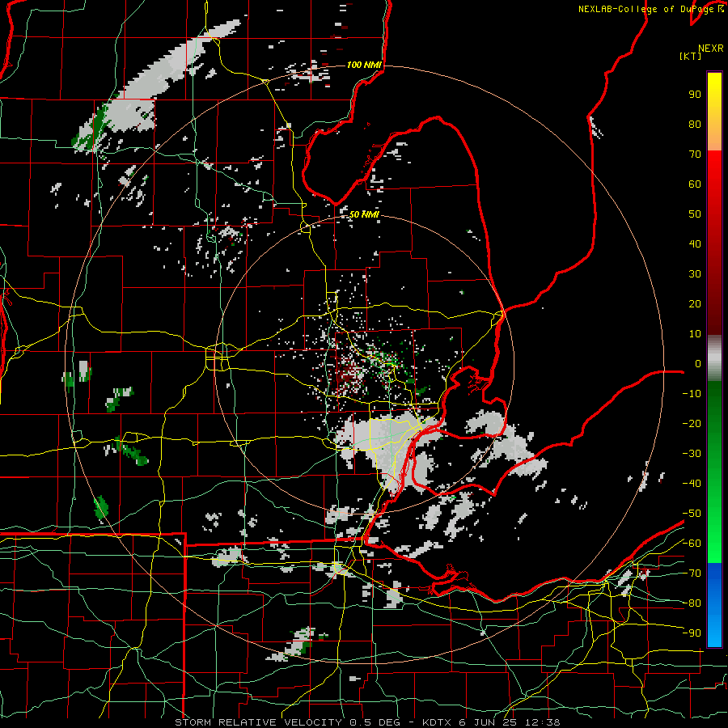Select the -80 value on the velocity scale
This screenshot has width=728, height=728.
tap(692, 603)
